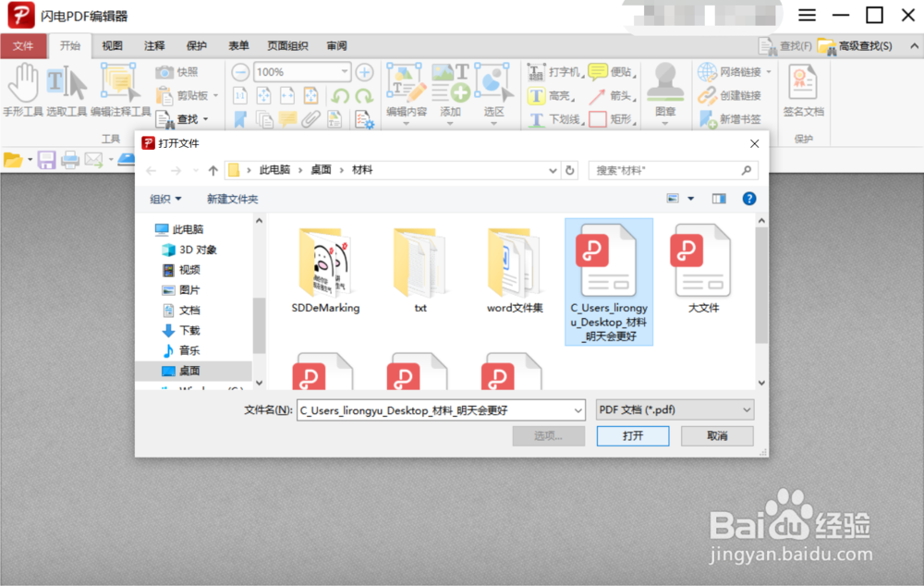Select 下载 in the navigation tree
The height and width of the screenshot is (586, 924).
[181, 330]
